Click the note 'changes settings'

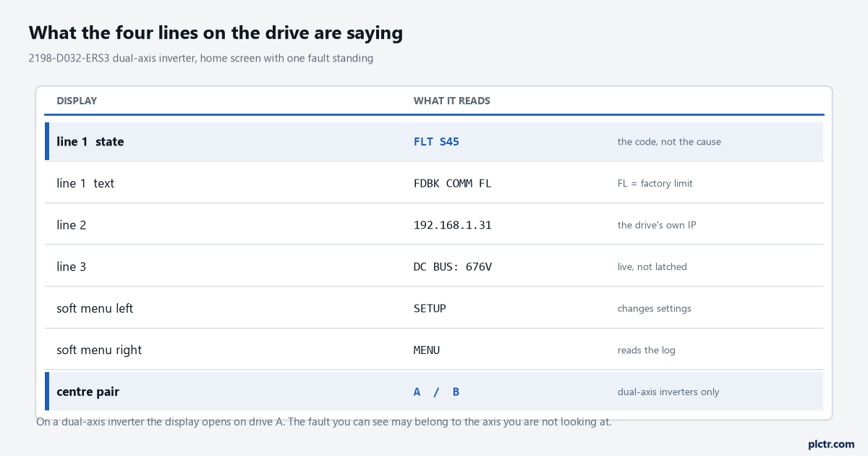pos(655,308)
